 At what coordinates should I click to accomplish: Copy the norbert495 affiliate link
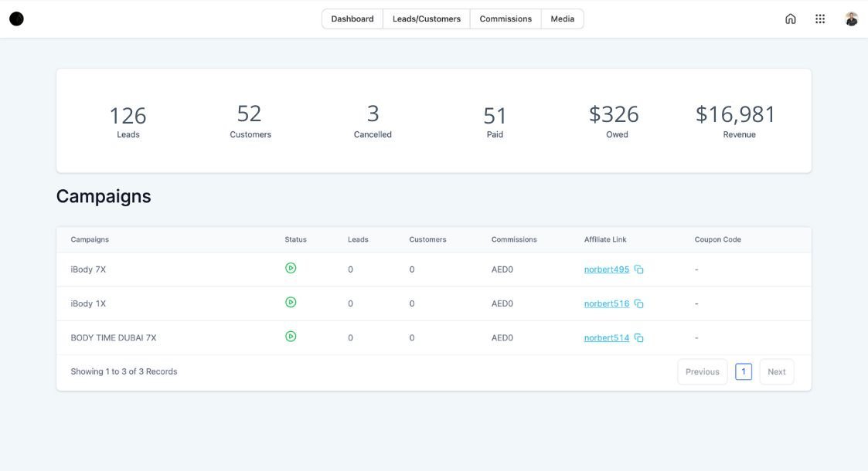click(x=638, y=269)
